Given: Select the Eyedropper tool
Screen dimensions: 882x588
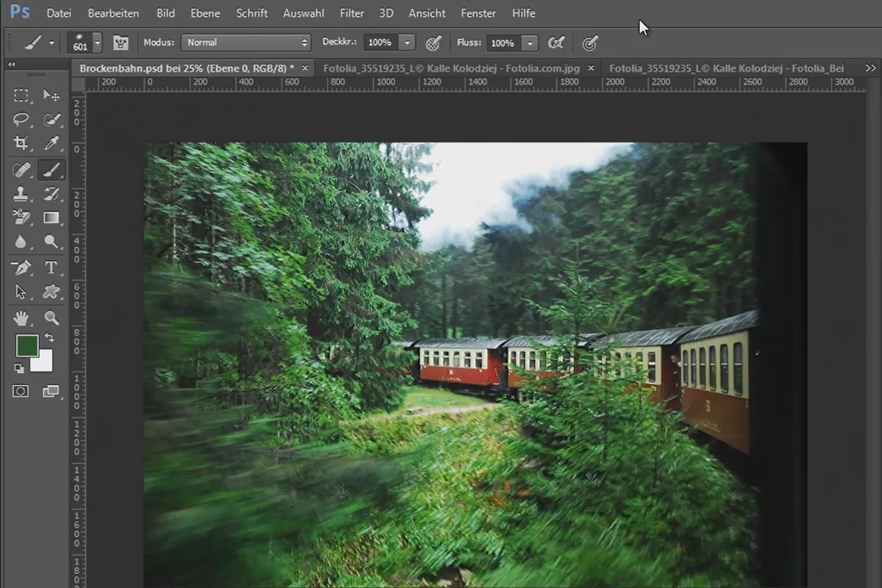Looking at the screenshot, I should pyautogui.click(x=51, y=143).
